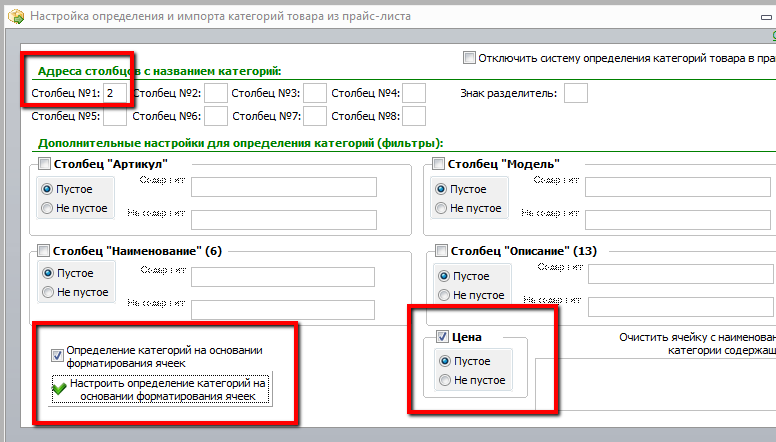Click the 'Дополнительные настройки для определения категорий (фильтры):' heading
The width and height of the screenshot is (776, 442).
point(241,144)
